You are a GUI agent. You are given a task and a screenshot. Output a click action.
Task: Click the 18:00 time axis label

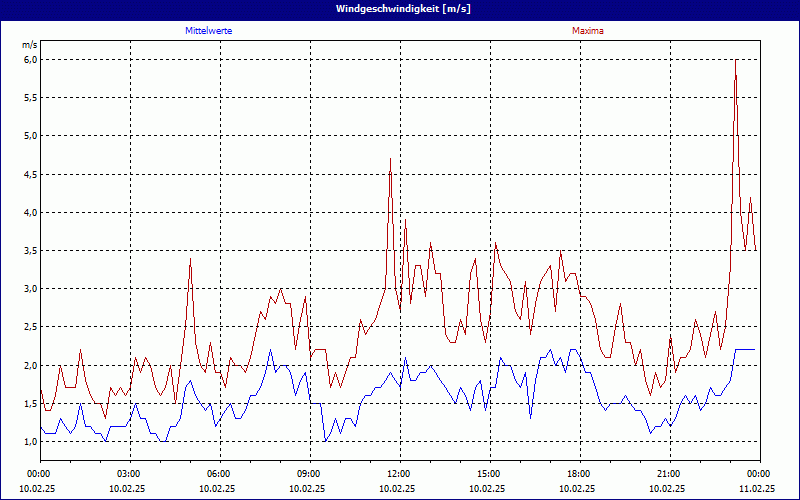point(579,473)
